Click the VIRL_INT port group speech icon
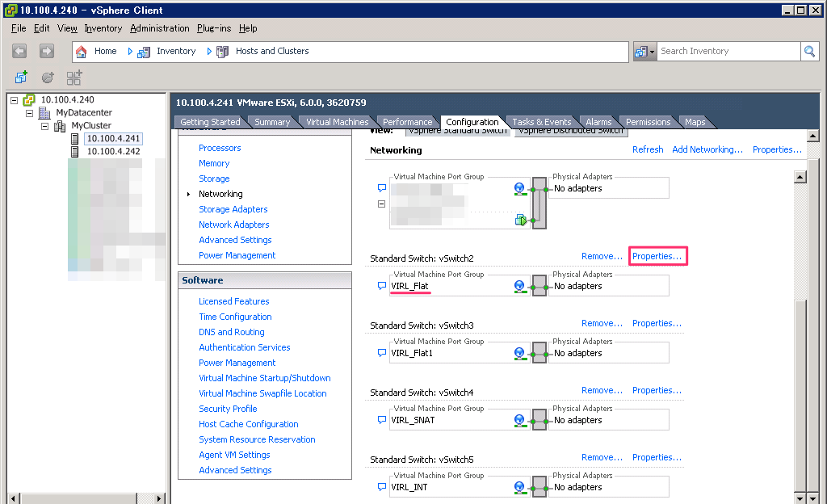The width and height of the screenshot is (827, 504). (382, 486)
